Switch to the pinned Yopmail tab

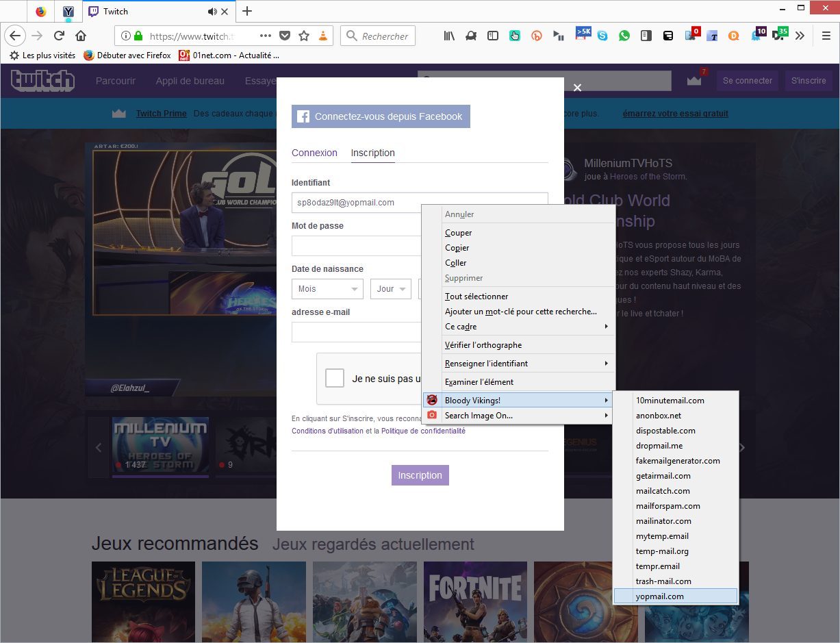click(68, 11)
